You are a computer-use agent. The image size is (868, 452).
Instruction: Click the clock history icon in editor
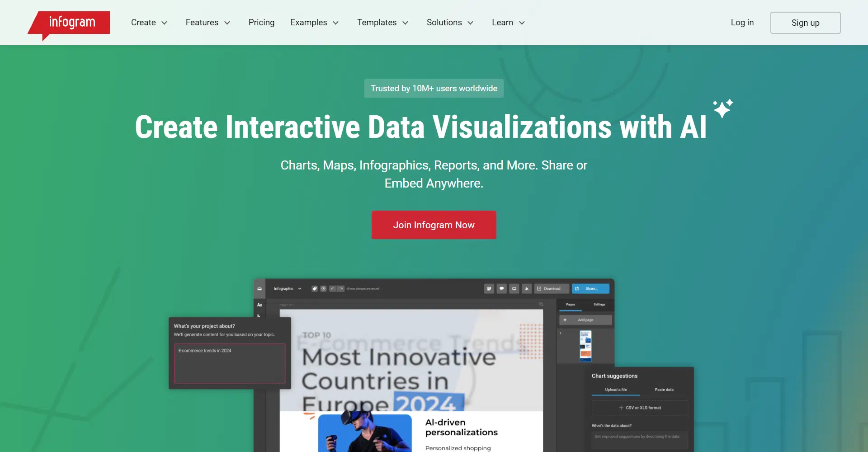(324, 289)
